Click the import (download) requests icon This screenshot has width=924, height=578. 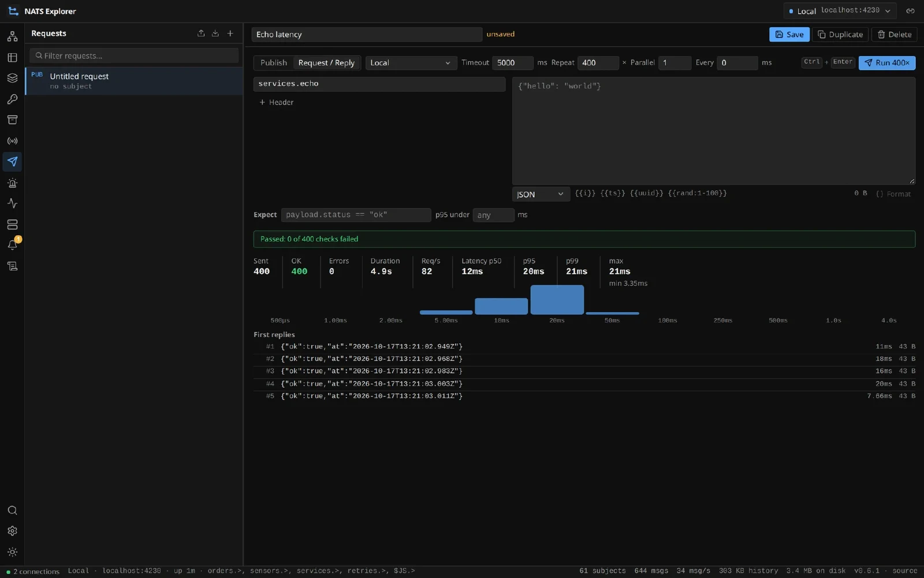click(x=215, y=34)
